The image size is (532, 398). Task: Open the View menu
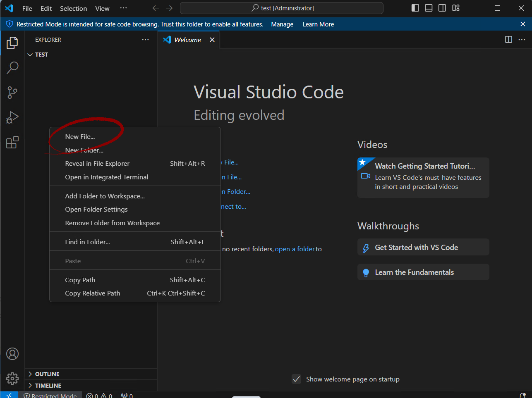pos(102,8)
